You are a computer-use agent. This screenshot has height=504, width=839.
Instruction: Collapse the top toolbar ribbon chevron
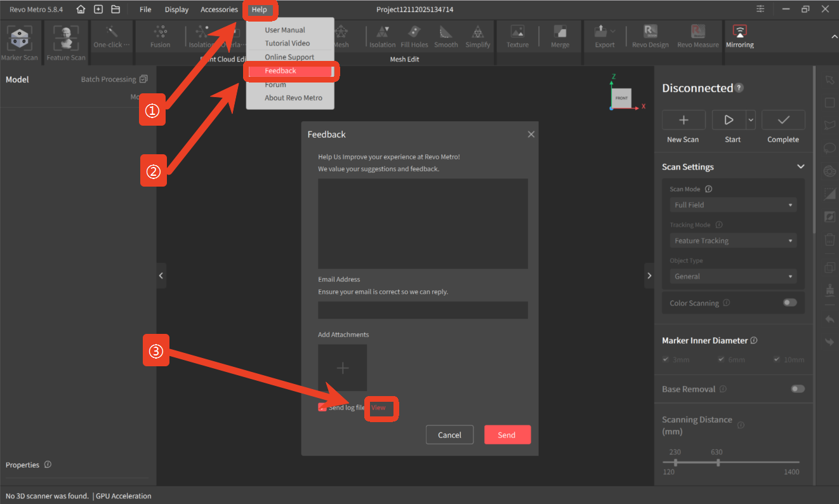(x=834, y=37)
